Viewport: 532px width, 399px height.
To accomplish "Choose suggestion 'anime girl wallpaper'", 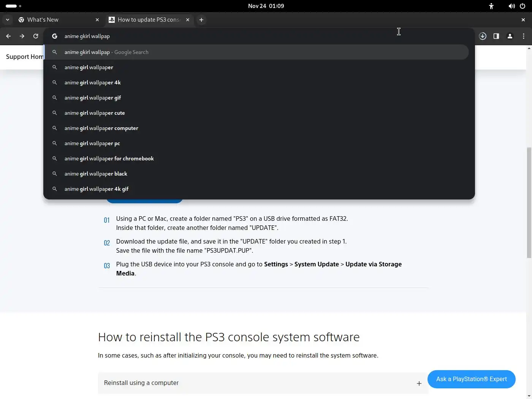I will click(x=256, y=67).
